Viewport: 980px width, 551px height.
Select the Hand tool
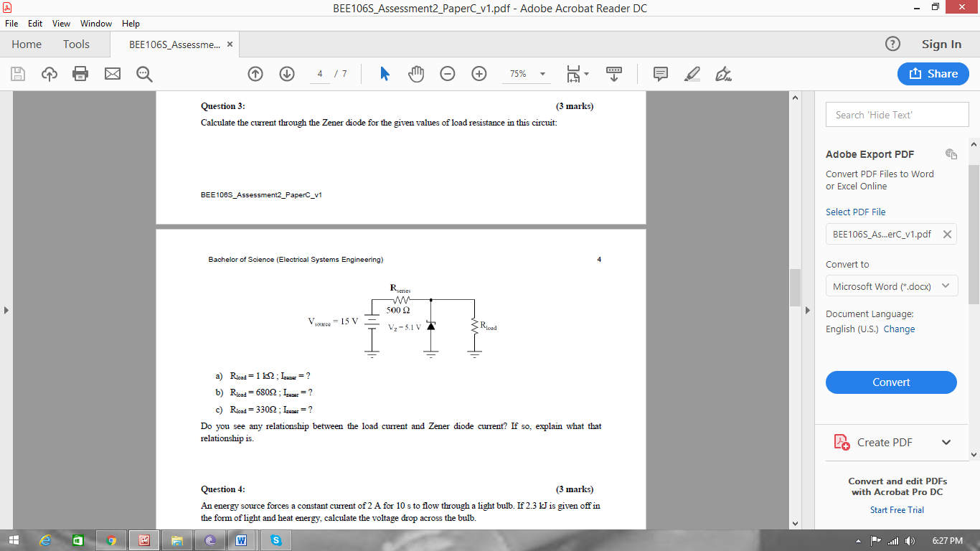pos(416,74)
